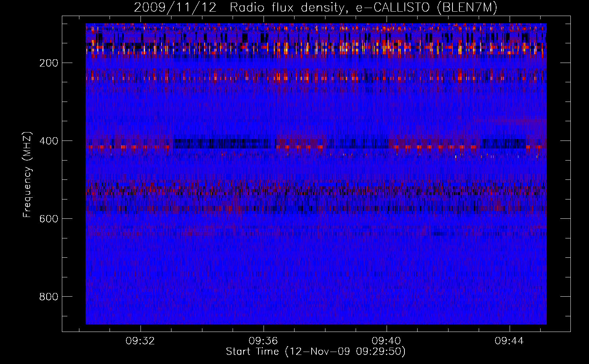Image resolution: width=589 pixels, height=364 pixels.
Task: Click the 200 frequency tick label
Action: pos(49,63)
